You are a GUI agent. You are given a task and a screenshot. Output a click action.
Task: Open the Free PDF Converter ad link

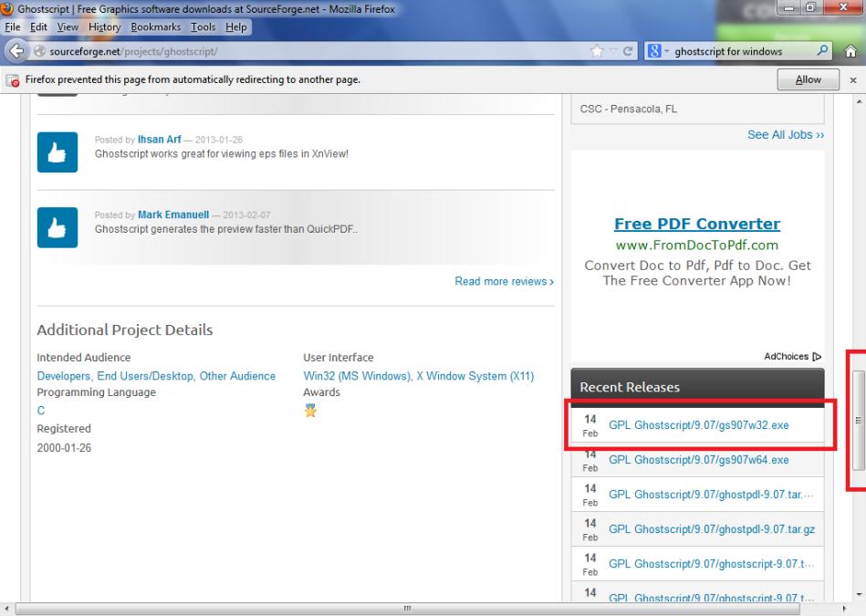[x=697, y=224]
